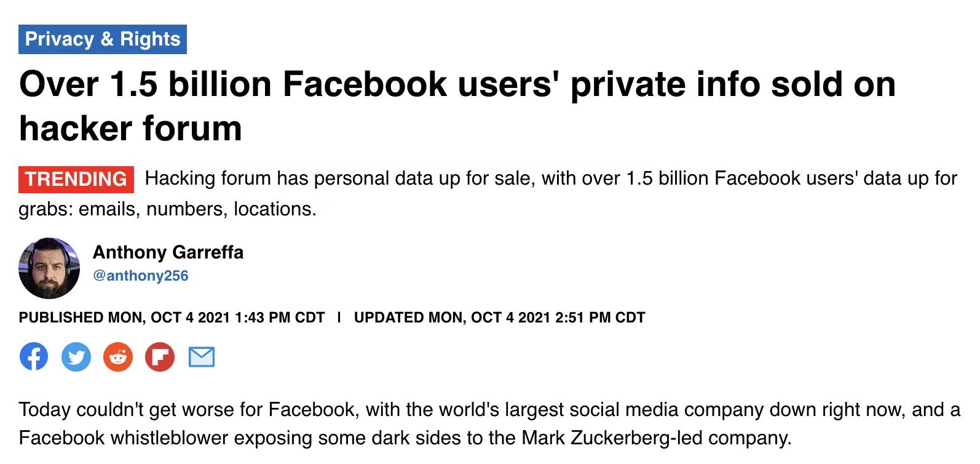Click the 'hacker forum' headline line
This screenshot has width=980, height=464.
click(x=130, y=129)
